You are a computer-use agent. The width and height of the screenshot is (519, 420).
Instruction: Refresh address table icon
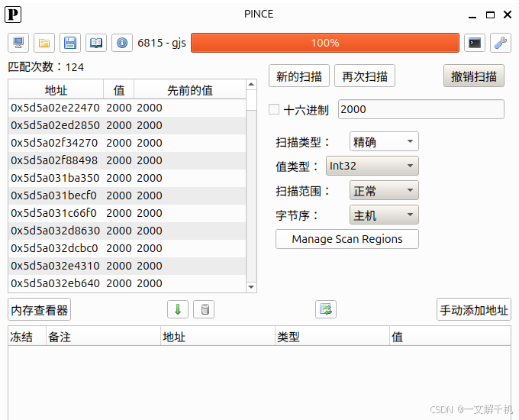326,309
